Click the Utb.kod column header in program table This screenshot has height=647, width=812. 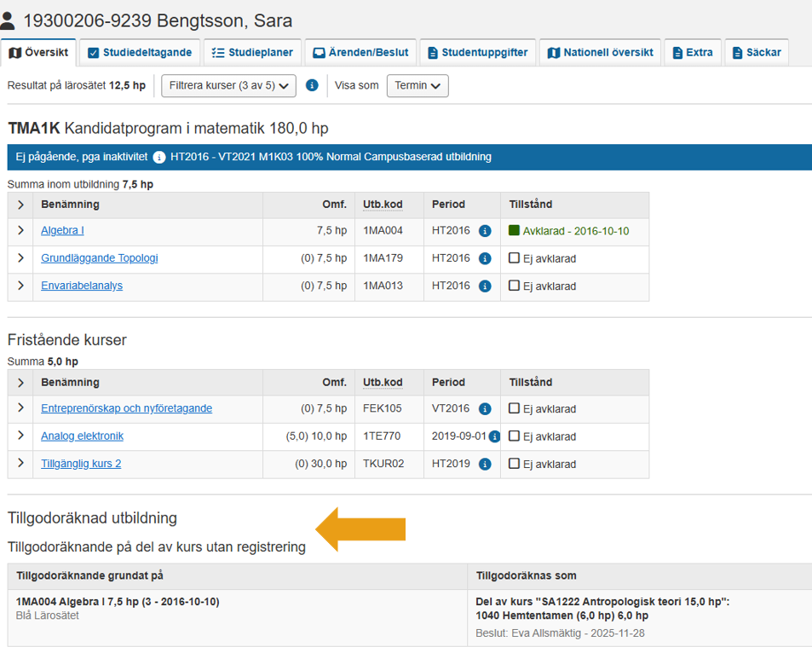[x=383, y=205]
